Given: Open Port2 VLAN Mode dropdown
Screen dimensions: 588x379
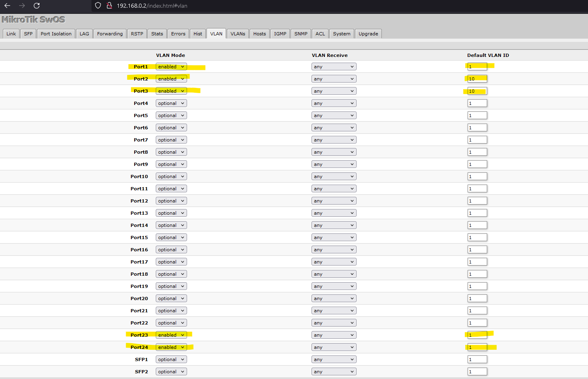Looking at the screenshot, I should click(171, 79).
